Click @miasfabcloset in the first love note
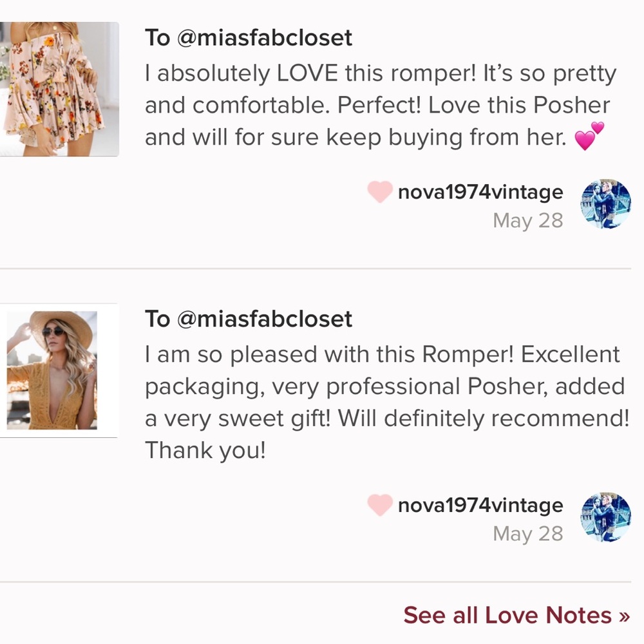 265,38
